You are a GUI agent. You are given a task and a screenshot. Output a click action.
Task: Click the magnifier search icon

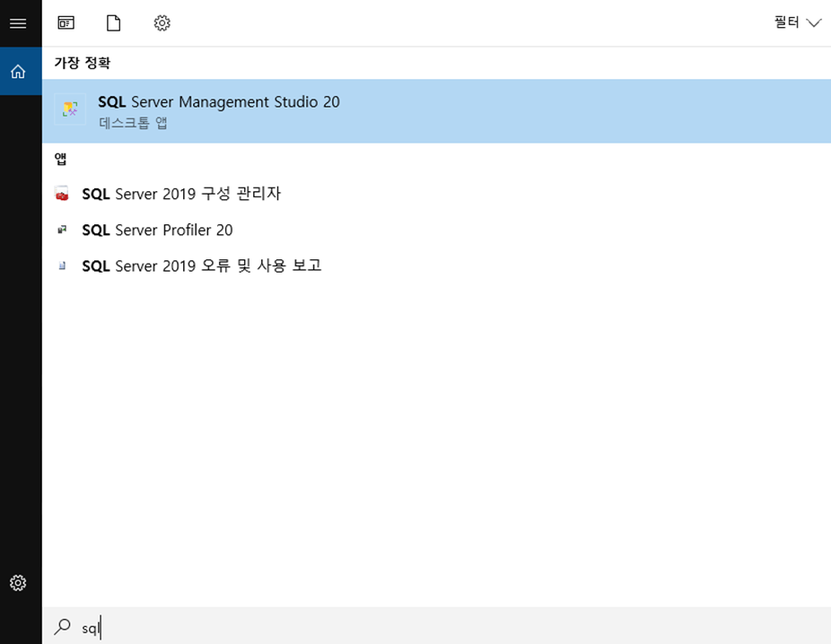(x=62, y=627)
